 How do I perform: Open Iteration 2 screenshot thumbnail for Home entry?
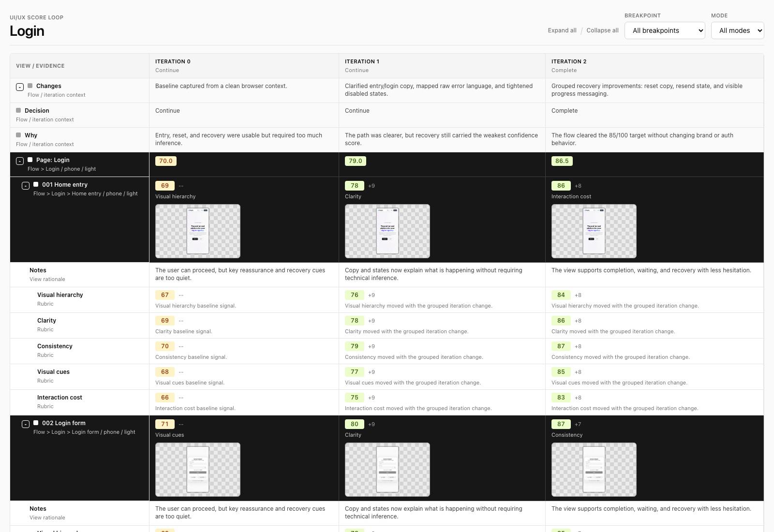pyautogui.click(x=594, y=231)
